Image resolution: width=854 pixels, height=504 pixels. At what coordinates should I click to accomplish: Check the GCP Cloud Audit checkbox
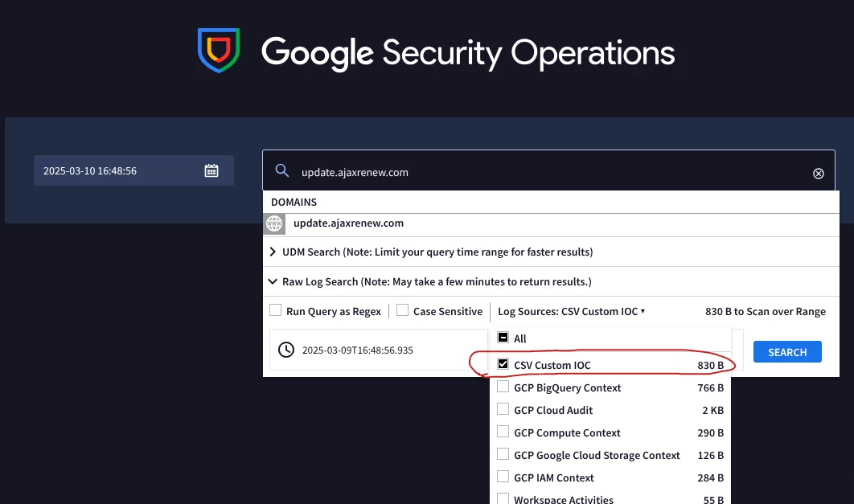coord(503,409)
